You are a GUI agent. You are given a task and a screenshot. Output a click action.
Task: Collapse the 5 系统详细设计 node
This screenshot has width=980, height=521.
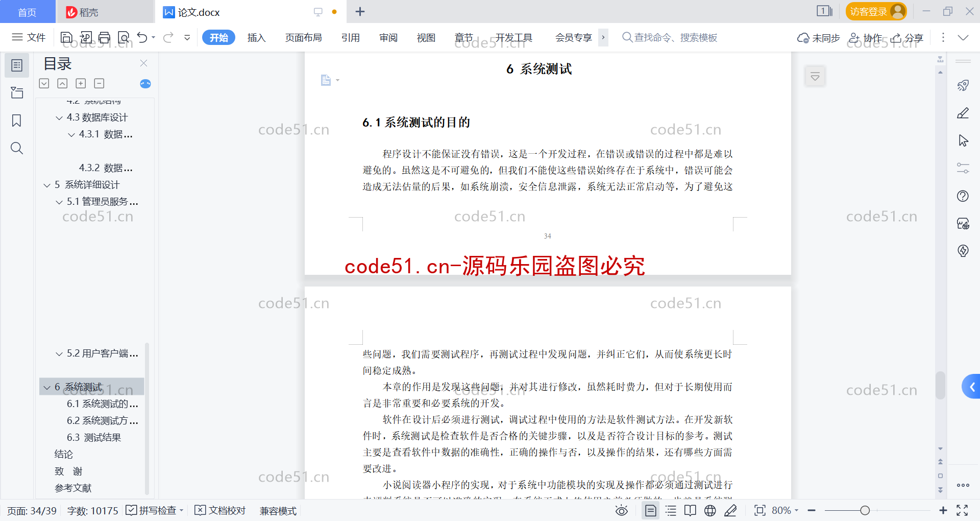pos(47,185)
